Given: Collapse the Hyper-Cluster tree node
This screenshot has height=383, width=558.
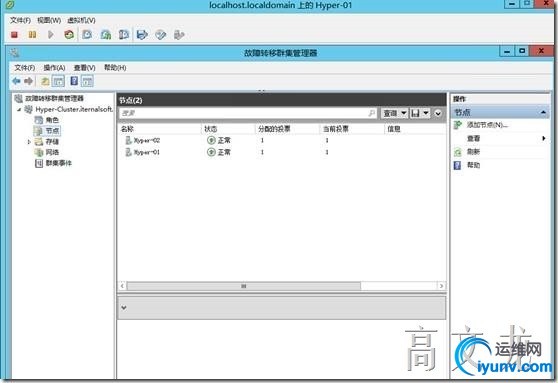Looking at the screenshot, I should (x=19, y=110).
